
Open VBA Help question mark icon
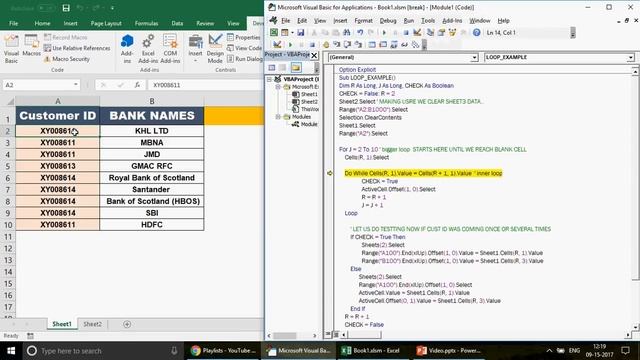coord(476,33)
